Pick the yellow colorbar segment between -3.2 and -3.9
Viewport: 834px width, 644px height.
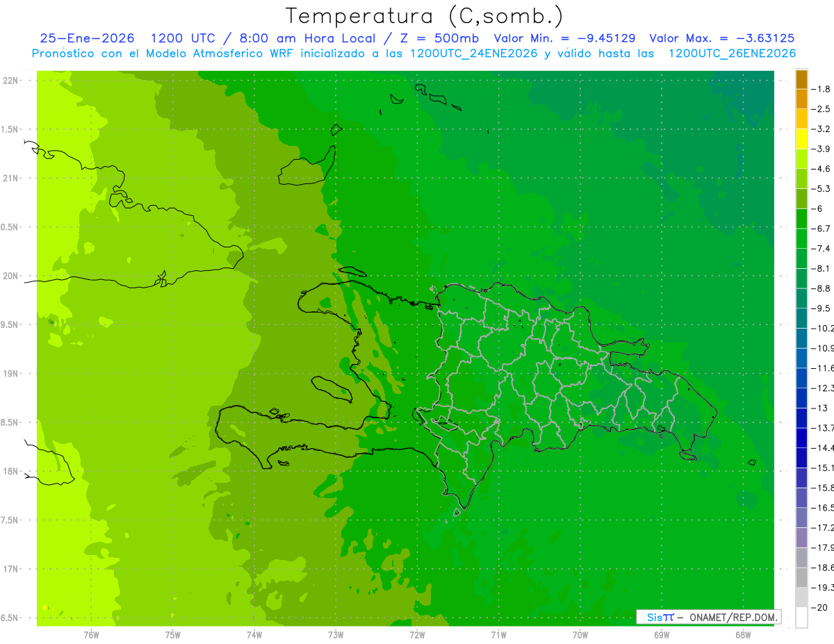[x=801, y=139]
